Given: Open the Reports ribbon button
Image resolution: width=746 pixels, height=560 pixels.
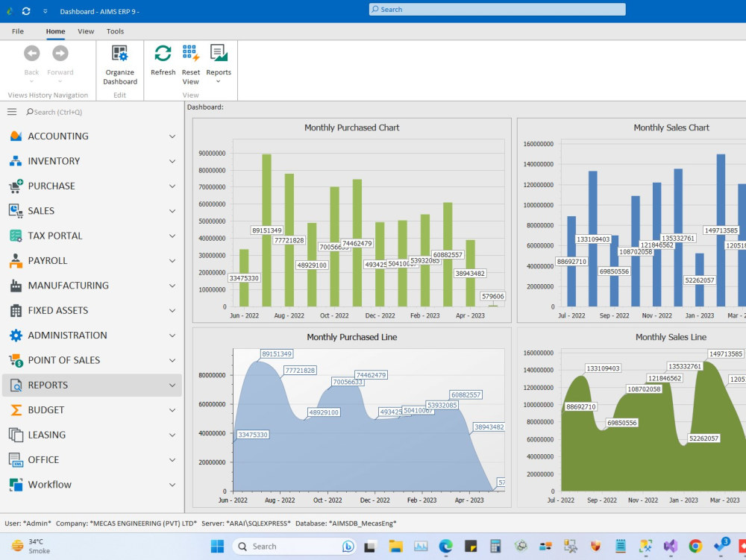Looking at the screenshot, I should pos(219,65).
